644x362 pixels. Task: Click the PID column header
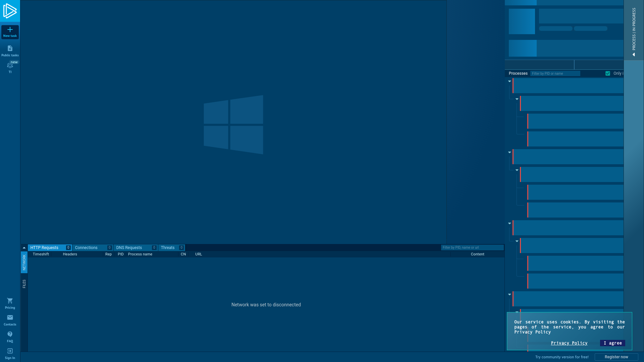pyautogui.click(x=121, y=254)
